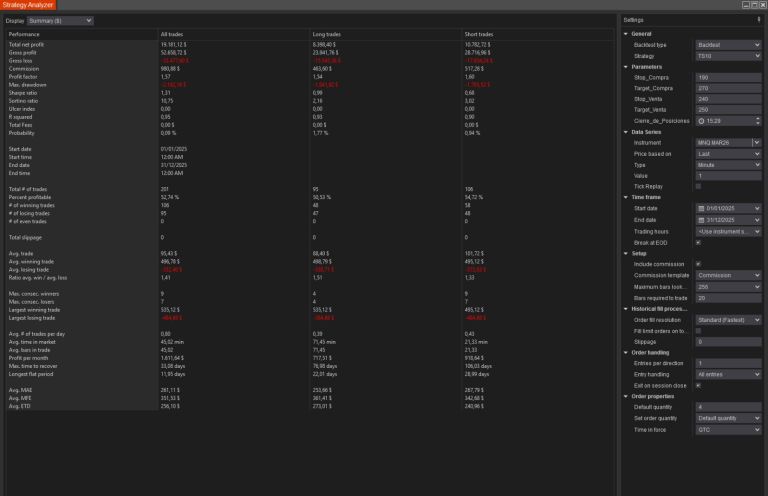Disable the Break at EOD checkbox
This screenshot has height=496, width=768.
tap(698, 242)
